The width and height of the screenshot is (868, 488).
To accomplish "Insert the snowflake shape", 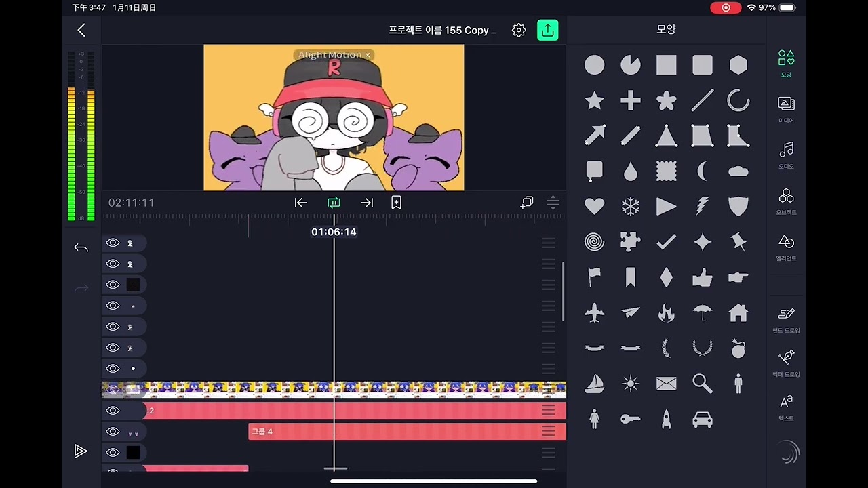I will point(630,206).
